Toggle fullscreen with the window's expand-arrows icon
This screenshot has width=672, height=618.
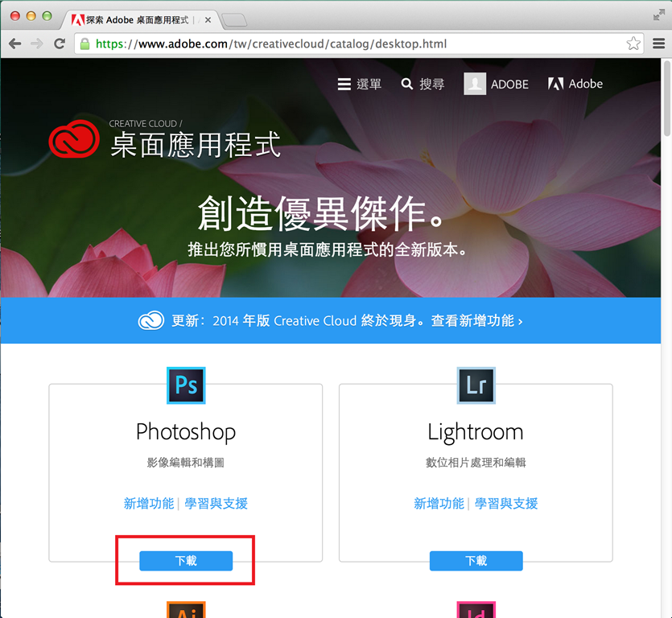(x=658, y=15)
